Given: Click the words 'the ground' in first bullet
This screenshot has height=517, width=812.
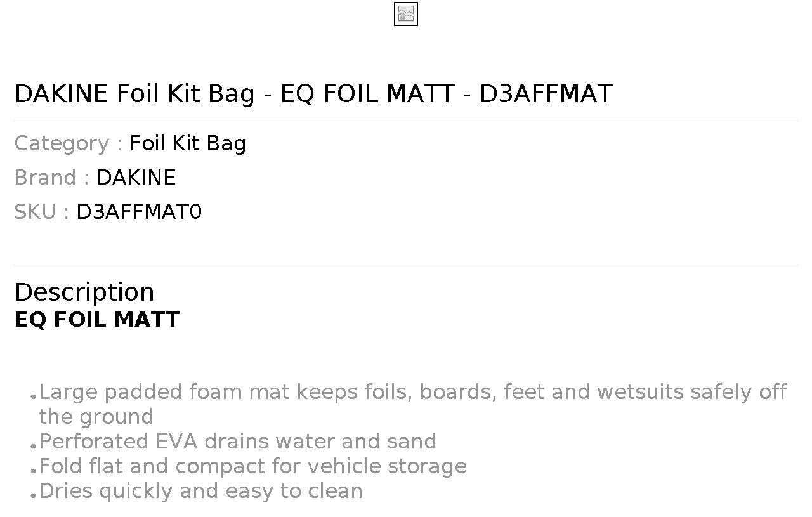Looking at the screenshot, I should coord(96,417).
